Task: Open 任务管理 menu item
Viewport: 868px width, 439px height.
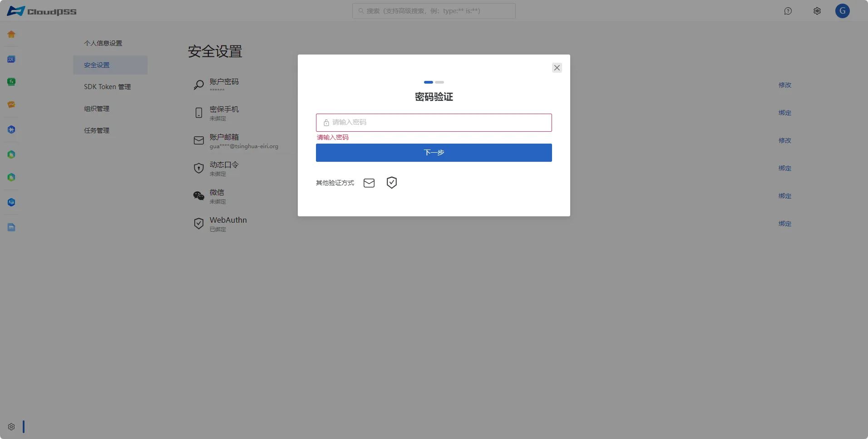Action: [x=97, y=130]
